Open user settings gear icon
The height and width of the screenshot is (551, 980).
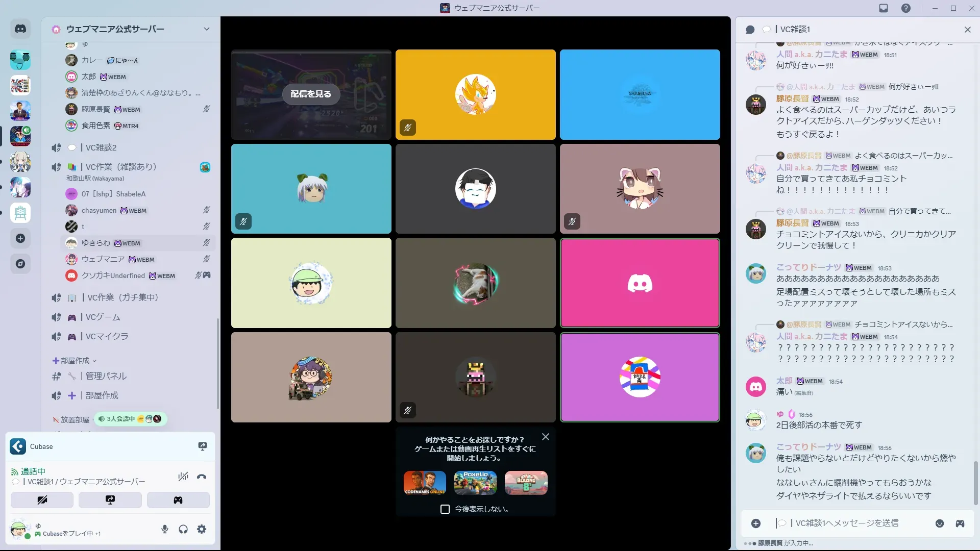(x=202, y=529)
